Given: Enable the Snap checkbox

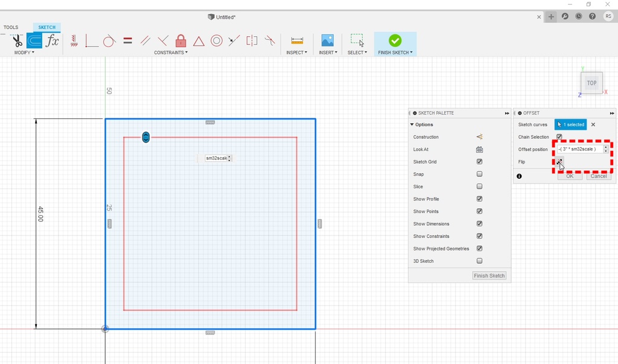Looking at the screenshot, I should point(479,174).
